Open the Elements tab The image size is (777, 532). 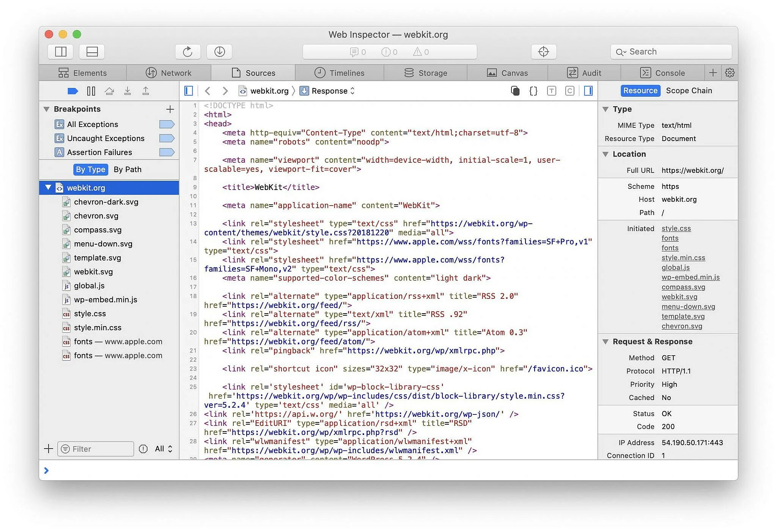83,73
